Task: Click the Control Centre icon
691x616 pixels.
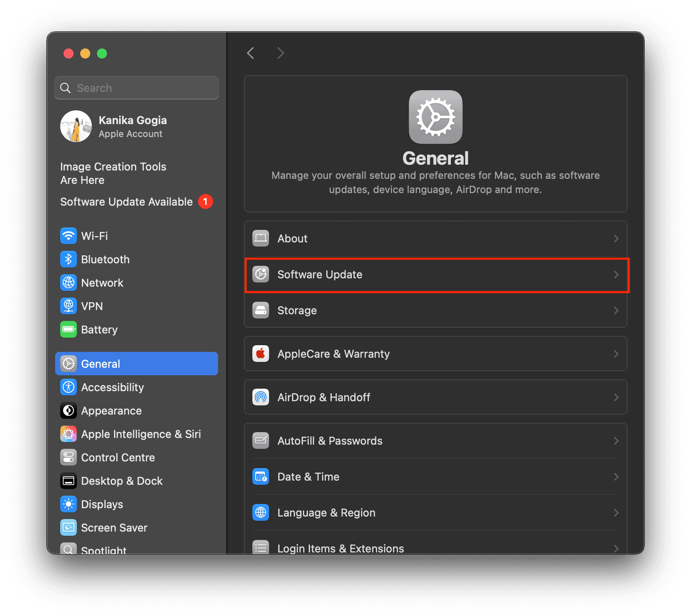Action: pyautogui.click(x=69, y=457)
